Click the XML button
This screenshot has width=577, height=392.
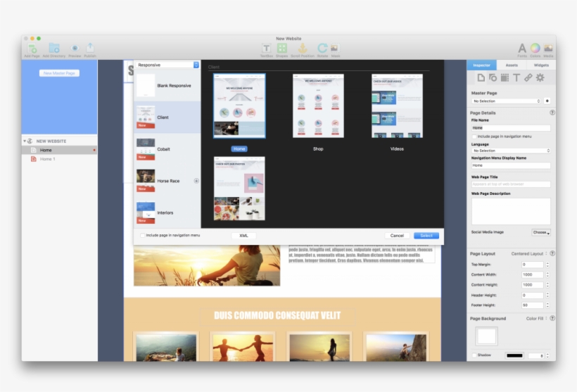[x=243, y=236]
